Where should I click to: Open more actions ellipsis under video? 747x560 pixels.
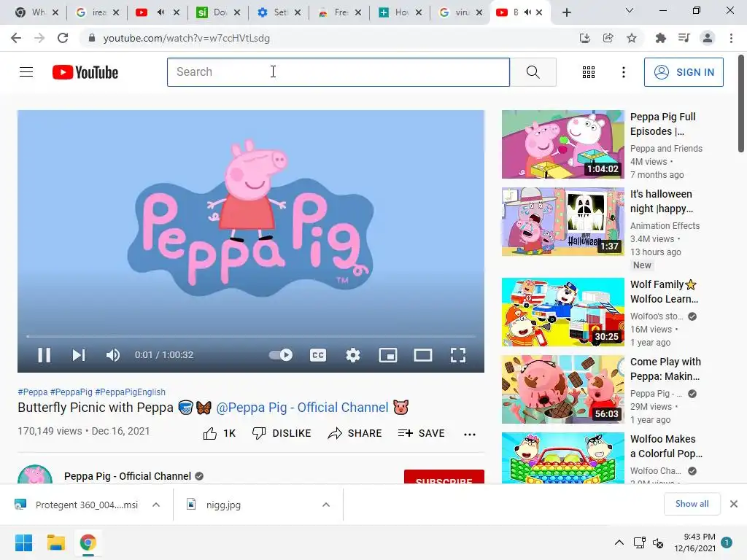(x=470, y=434)
